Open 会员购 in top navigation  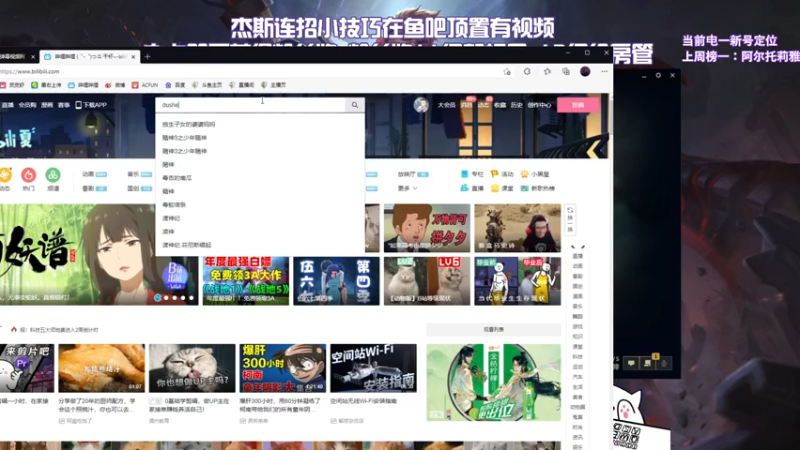click(27, 105)
